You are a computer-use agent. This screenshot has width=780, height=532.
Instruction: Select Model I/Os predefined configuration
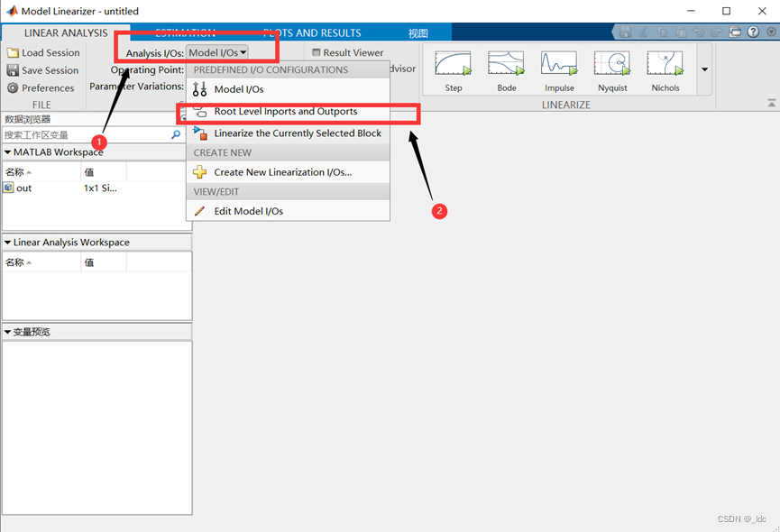[288, 89]
